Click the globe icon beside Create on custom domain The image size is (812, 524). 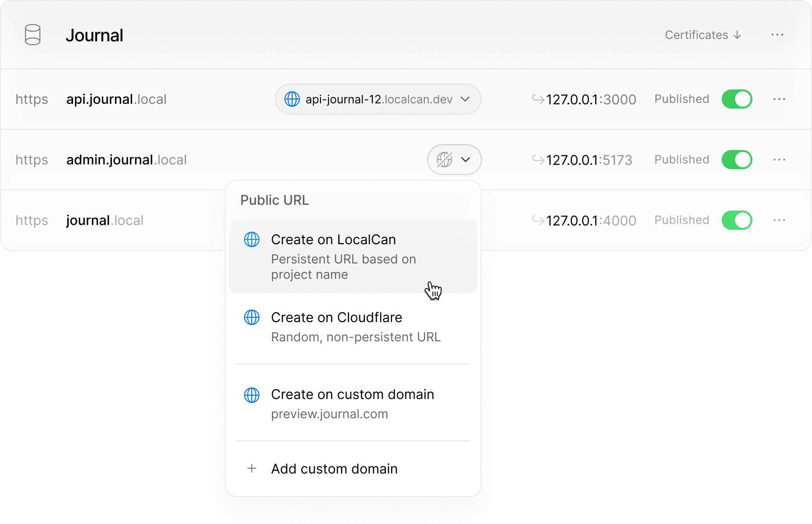[x=252, y=395]
